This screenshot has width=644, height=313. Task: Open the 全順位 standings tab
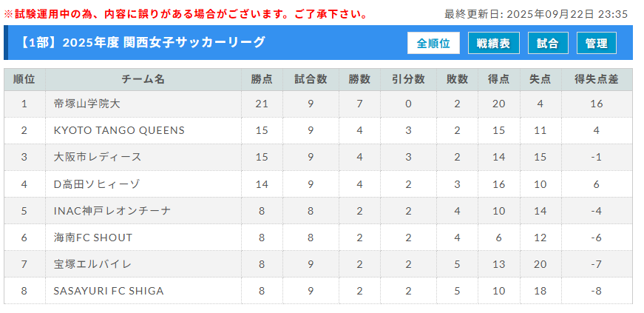coord(433,44)
